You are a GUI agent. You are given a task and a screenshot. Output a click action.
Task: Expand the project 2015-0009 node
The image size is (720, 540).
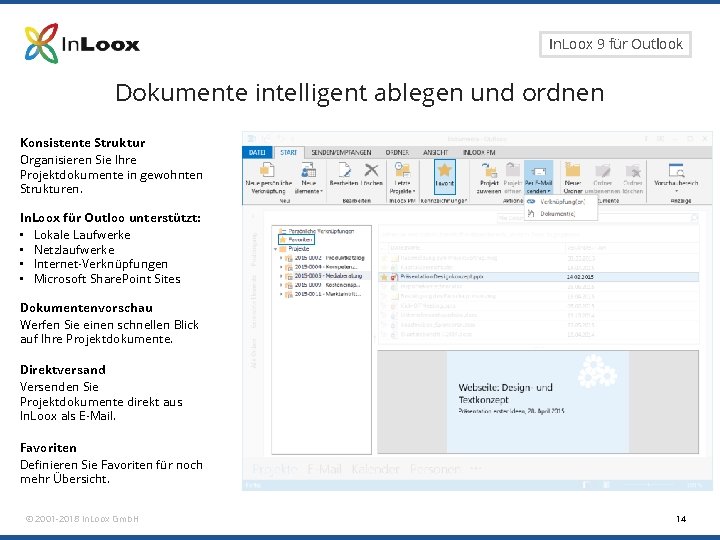pos(281,285)
